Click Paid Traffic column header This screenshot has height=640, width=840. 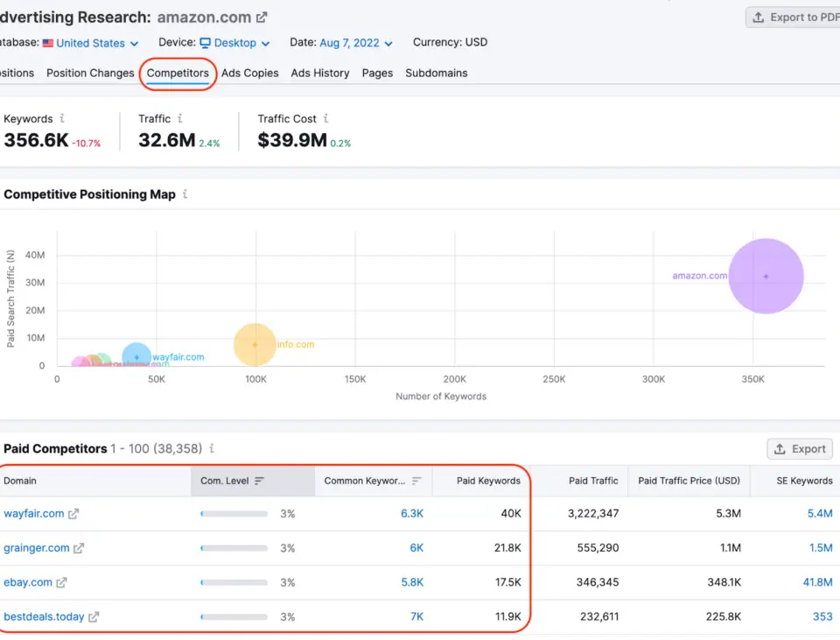click(x=593, y=481)
